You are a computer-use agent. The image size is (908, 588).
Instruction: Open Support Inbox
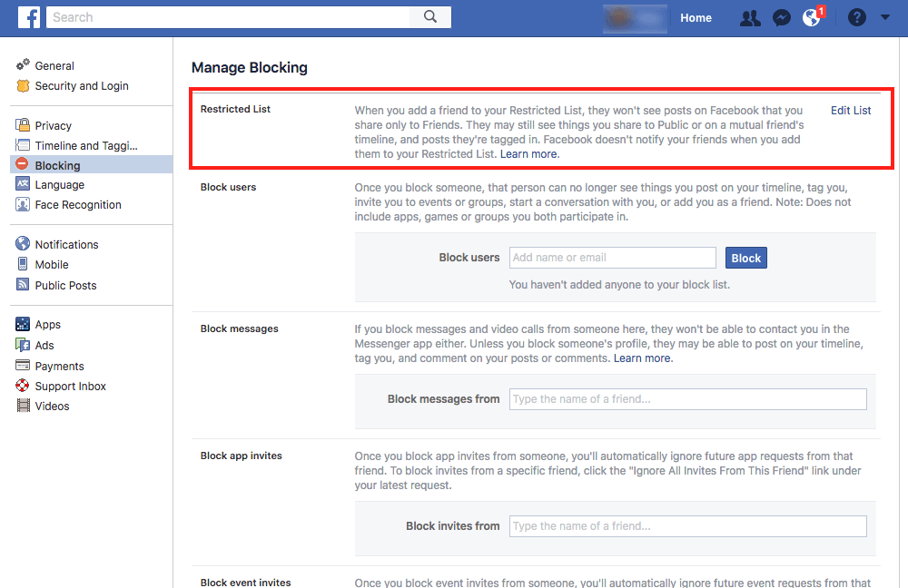click(x=70, y=386)
